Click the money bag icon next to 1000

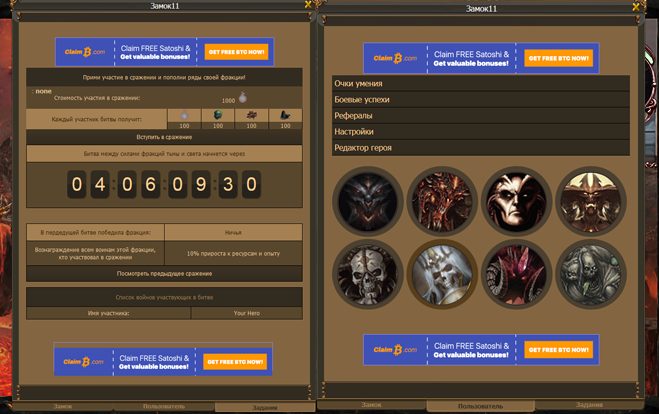(x=242, y=98)
